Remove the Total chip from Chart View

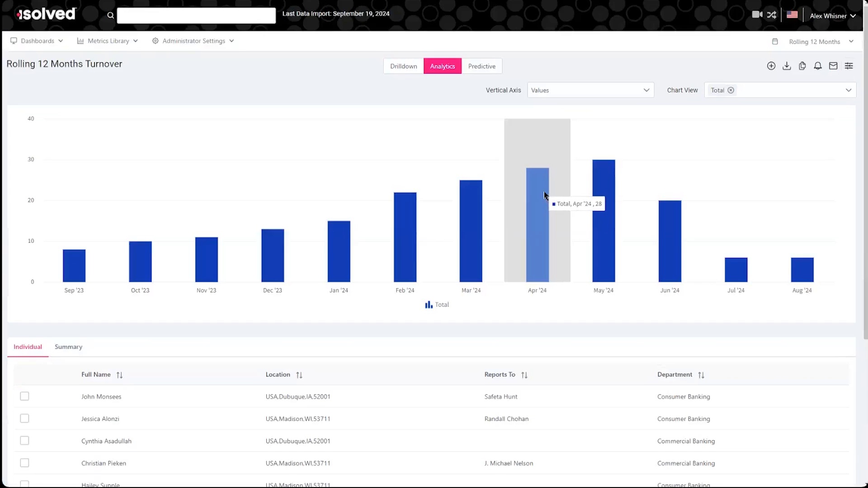[x=731, y=90]
